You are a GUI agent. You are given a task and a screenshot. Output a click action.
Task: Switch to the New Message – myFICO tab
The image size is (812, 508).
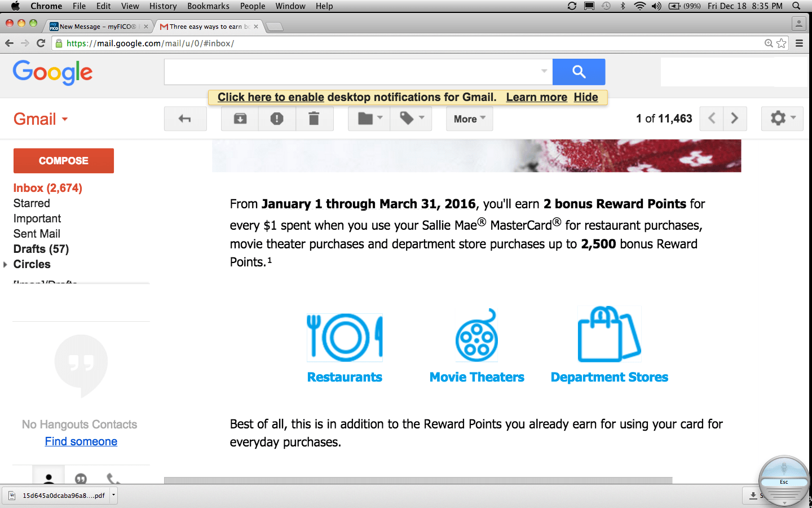98,27
